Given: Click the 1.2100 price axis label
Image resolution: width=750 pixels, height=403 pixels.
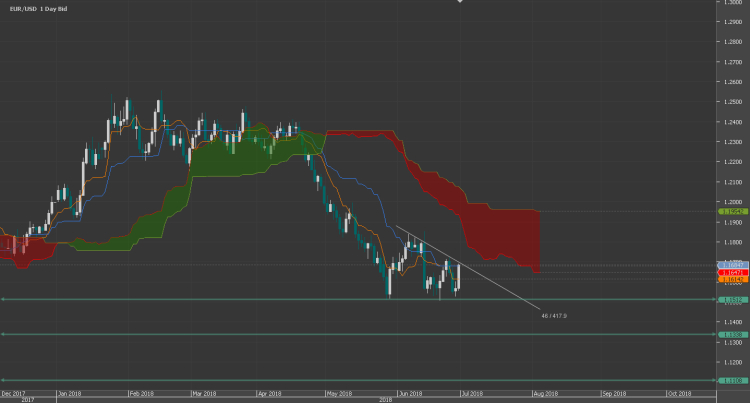Looking at the screenshot, I should pos(733,182).
